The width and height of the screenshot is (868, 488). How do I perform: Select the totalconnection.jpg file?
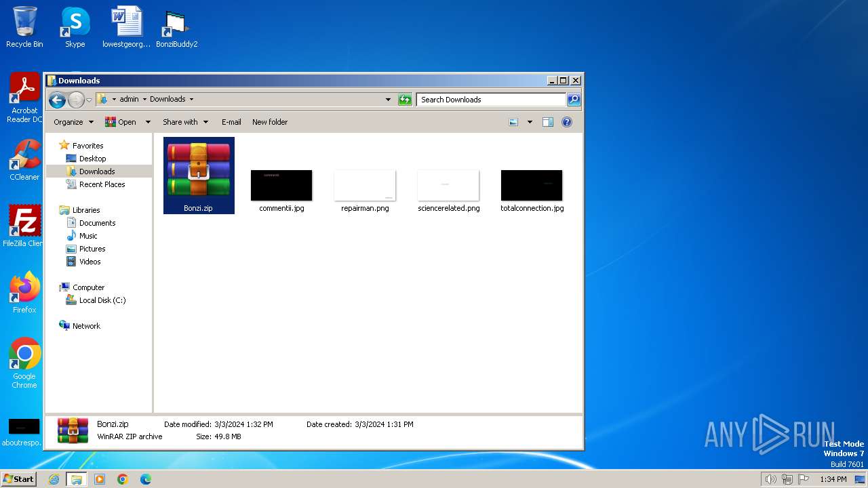tap(532, 190)
